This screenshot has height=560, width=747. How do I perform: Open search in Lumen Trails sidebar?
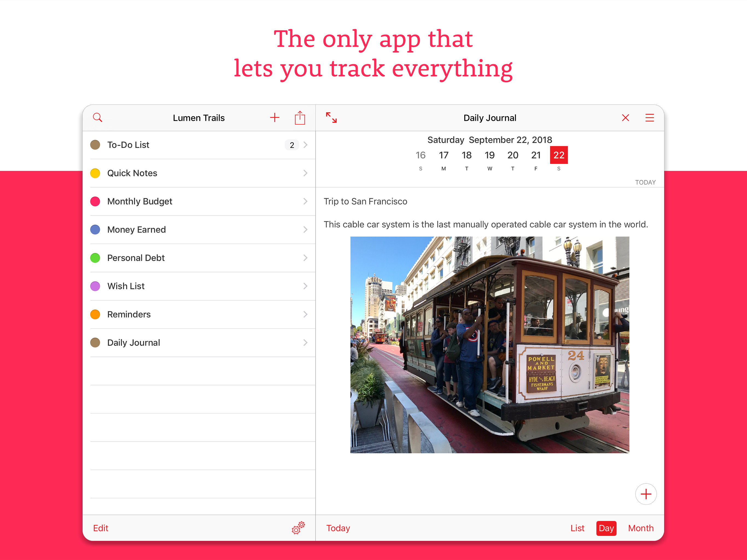pyautogui.click(x=98, y=118)
